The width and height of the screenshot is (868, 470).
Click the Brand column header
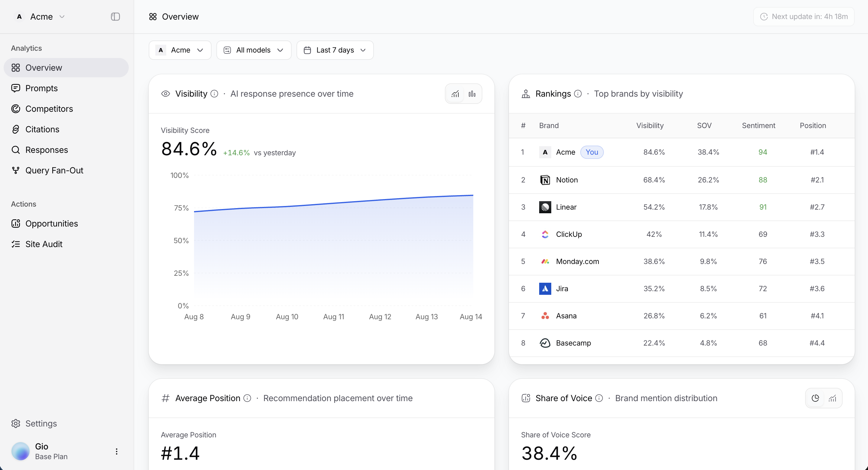[x=549, y=126]
